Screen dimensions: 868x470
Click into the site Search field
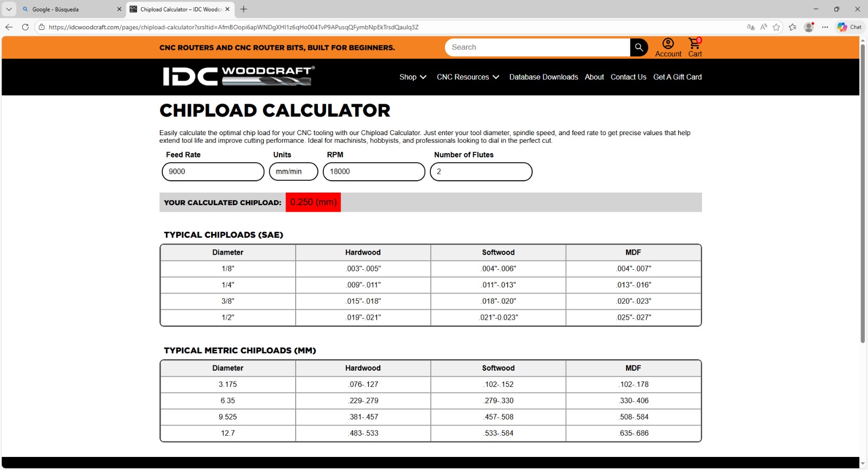(538, 47)
